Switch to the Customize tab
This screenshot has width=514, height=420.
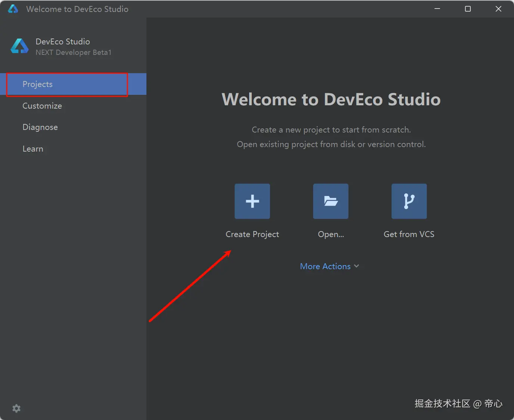pos(42,106)
